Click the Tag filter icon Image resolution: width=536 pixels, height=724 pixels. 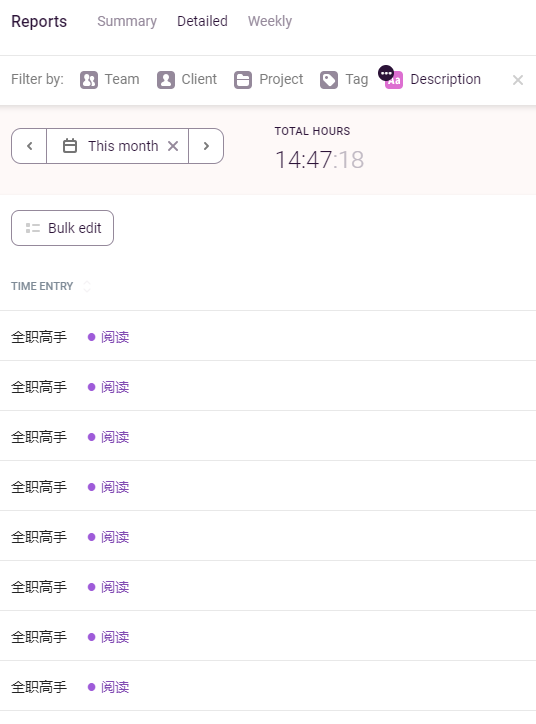[329, 80]
